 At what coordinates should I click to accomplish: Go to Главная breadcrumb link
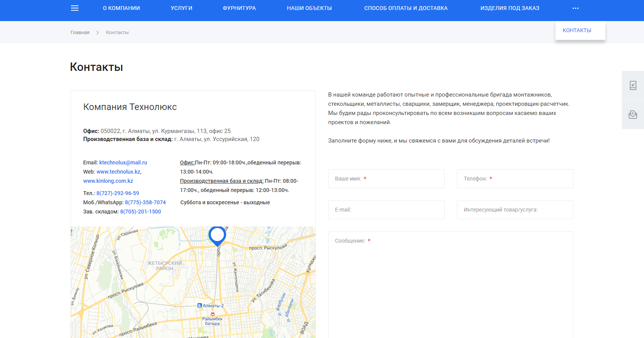point(80,33)
